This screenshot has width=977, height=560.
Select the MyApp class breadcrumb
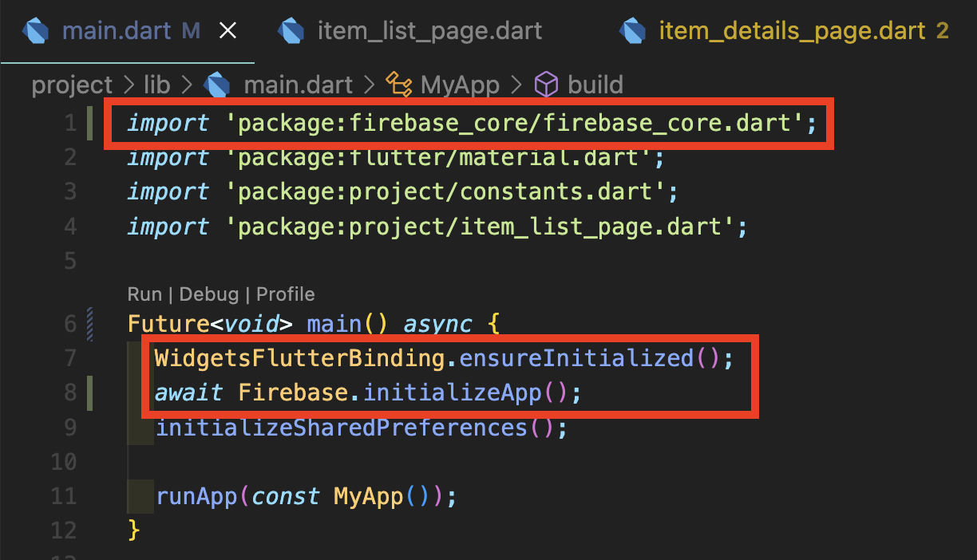tap(460, 85)
